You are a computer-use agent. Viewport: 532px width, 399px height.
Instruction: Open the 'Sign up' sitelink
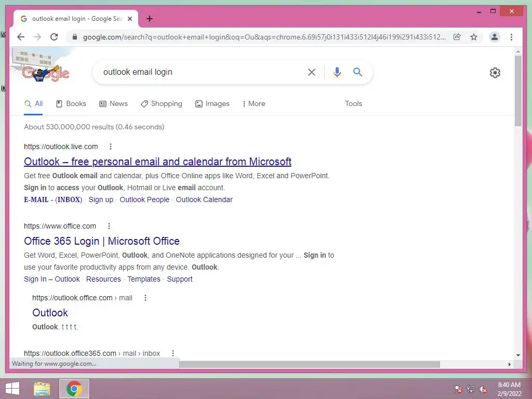pyautogui.click(x=101, y=199)
